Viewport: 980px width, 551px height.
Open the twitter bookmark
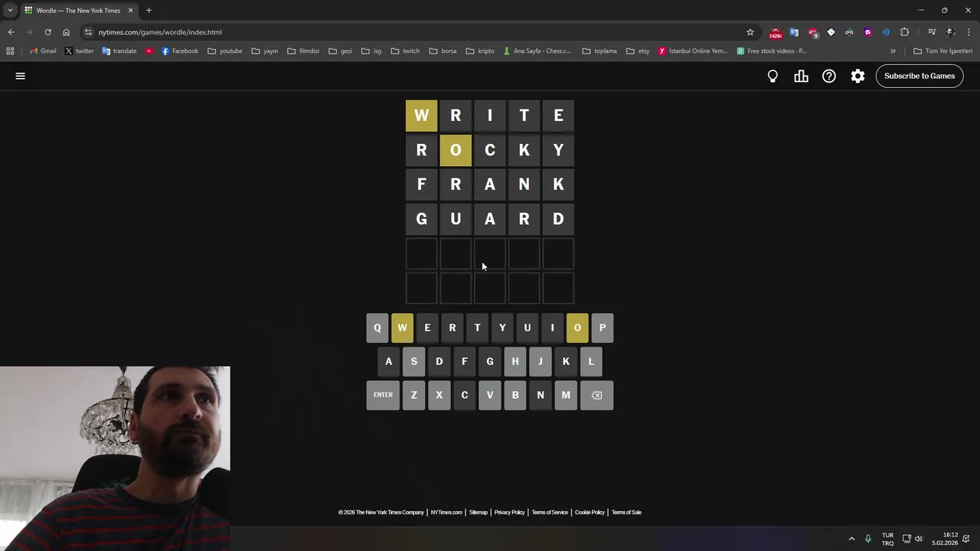79,51
